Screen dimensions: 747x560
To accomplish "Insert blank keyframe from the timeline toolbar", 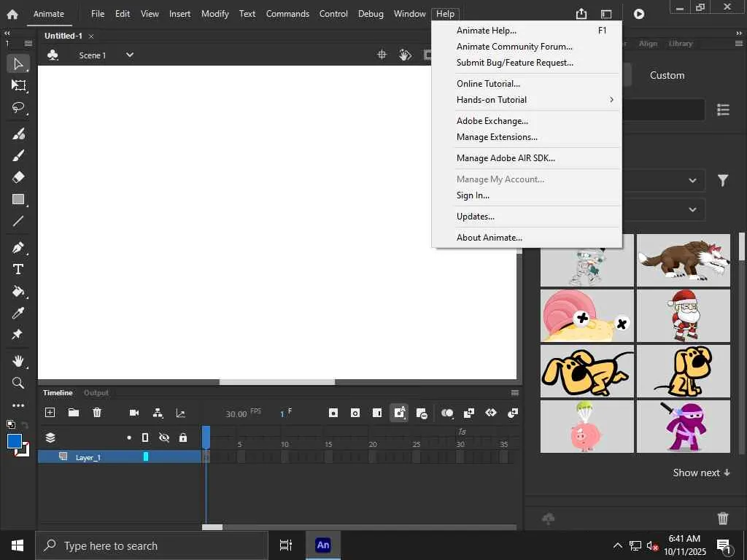I will 355,413.
